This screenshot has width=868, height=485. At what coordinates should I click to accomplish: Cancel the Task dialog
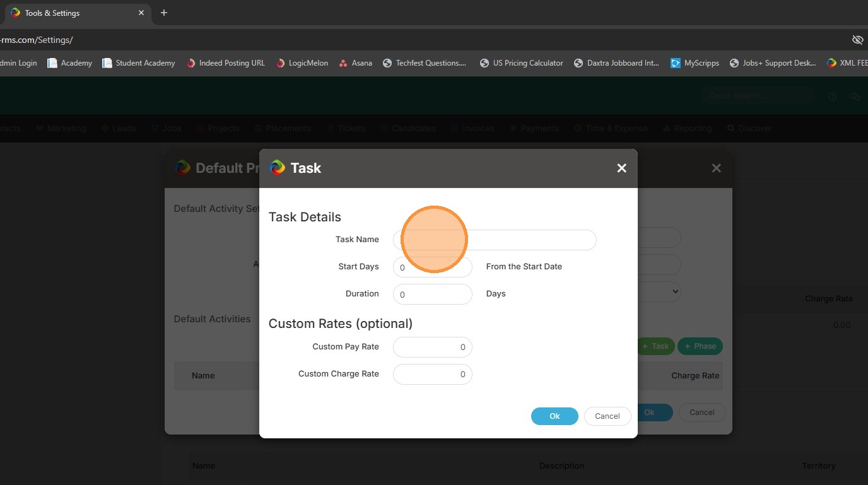[x=607, y=416]
